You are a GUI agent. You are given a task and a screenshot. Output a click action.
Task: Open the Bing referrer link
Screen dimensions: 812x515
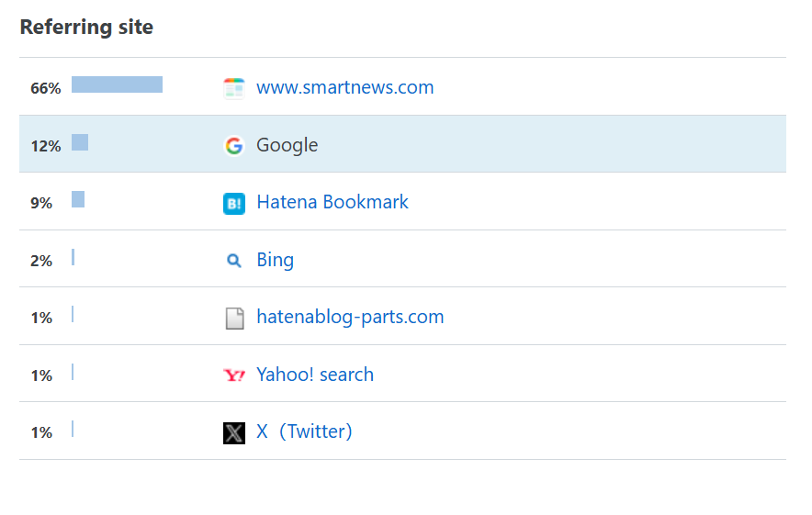(275, 260)
